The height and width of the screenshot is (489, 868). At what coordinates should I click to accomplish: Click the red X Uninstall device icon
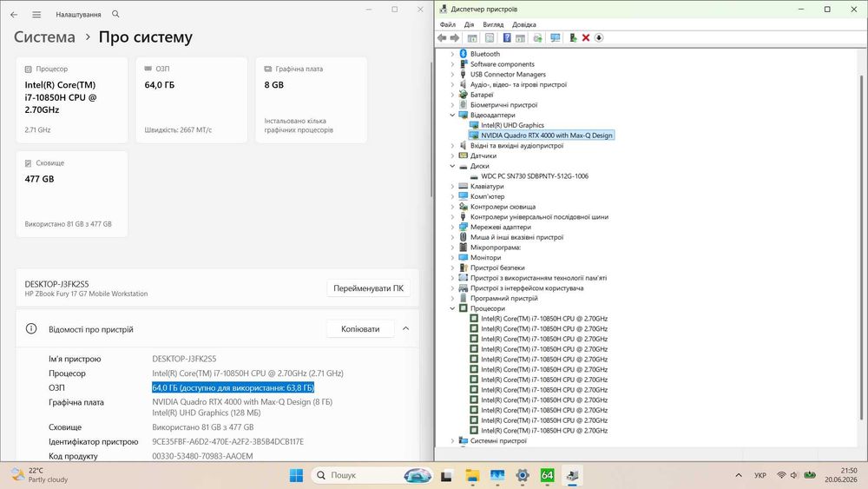pos(586,37)
